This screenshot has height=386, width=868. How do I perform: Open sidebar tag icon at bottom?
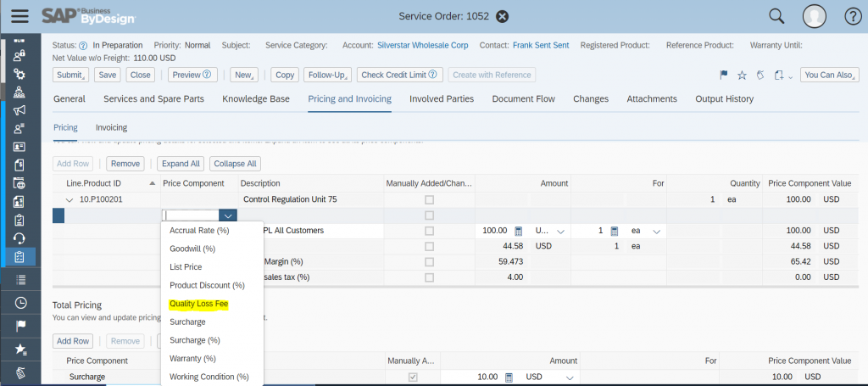coord(20,372)
